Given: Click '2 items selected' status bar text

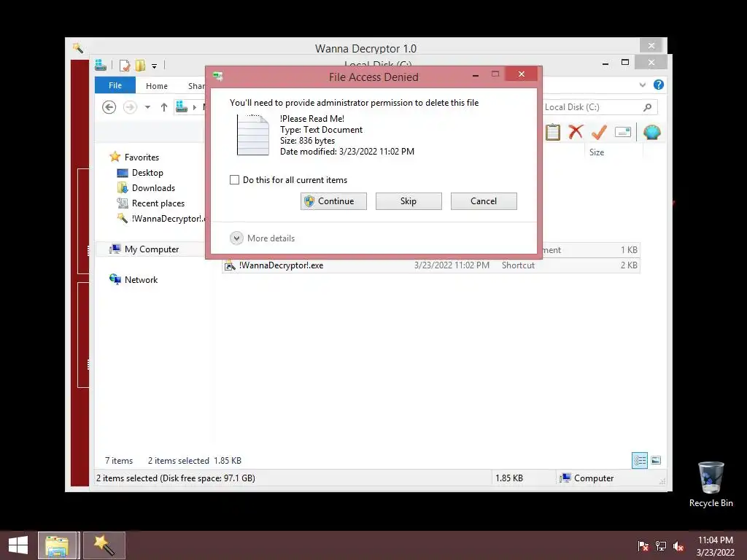Looking at the screenshot, I should coord(179,461).
